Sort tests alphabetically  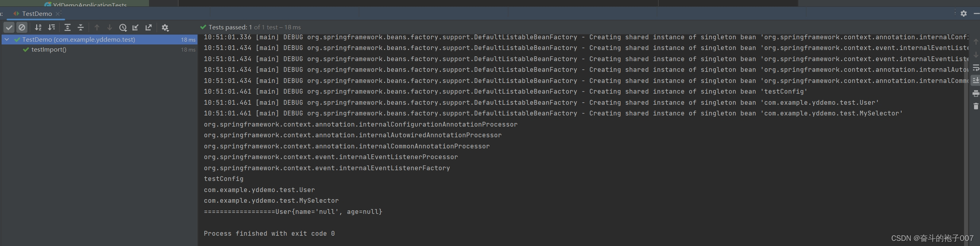(38, 27)
